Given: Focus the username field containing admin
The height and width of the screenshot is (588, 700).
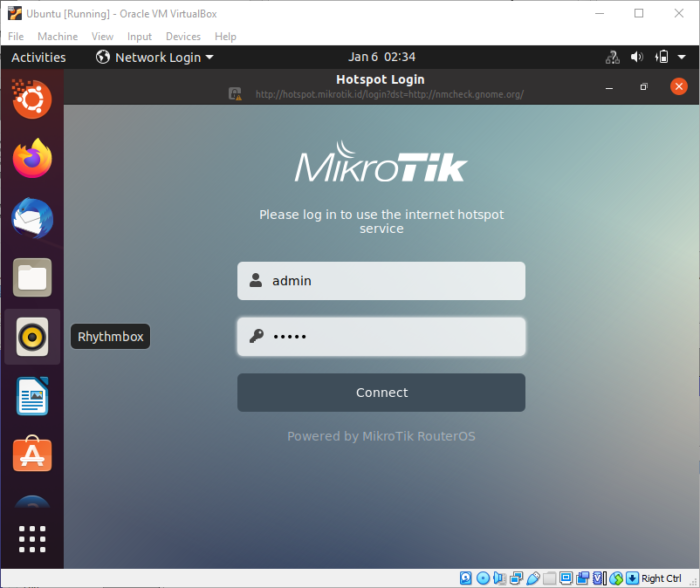Looking at the screenshot, I should point(381,281).
